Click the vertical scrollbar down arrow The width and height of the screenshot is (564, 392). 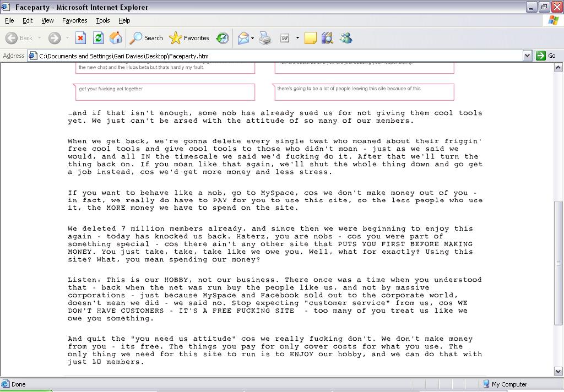coord(558,371)
